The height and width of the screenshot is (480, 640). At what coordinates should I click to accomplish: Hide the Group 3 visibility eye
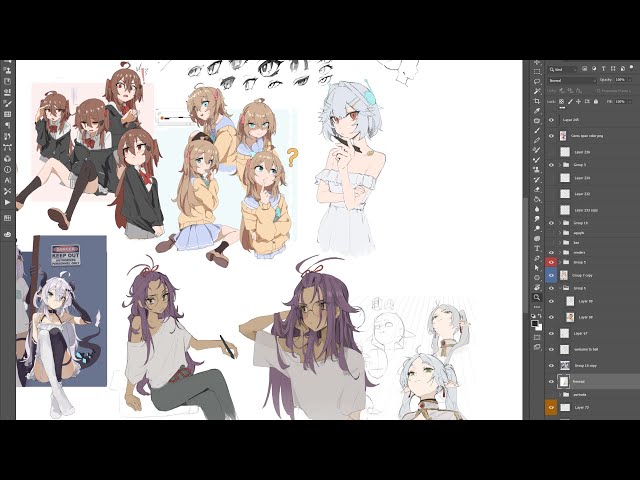551,165
